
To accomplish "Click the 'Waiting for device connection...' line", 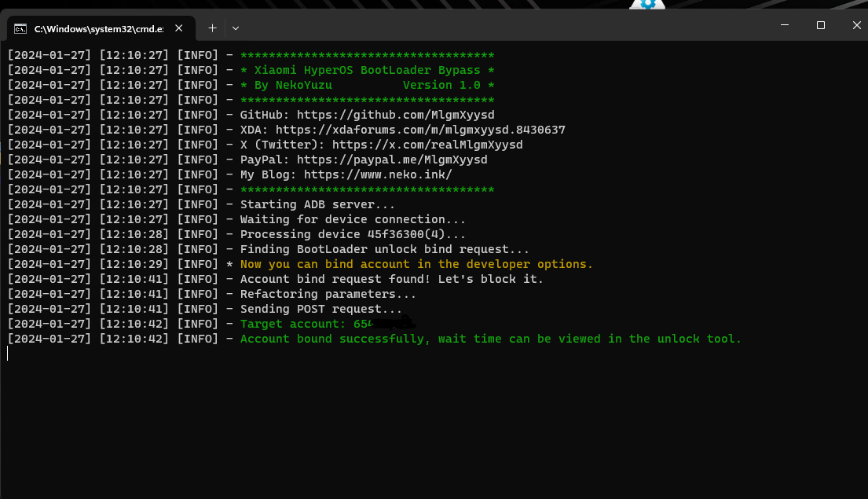I will (353, 220).
